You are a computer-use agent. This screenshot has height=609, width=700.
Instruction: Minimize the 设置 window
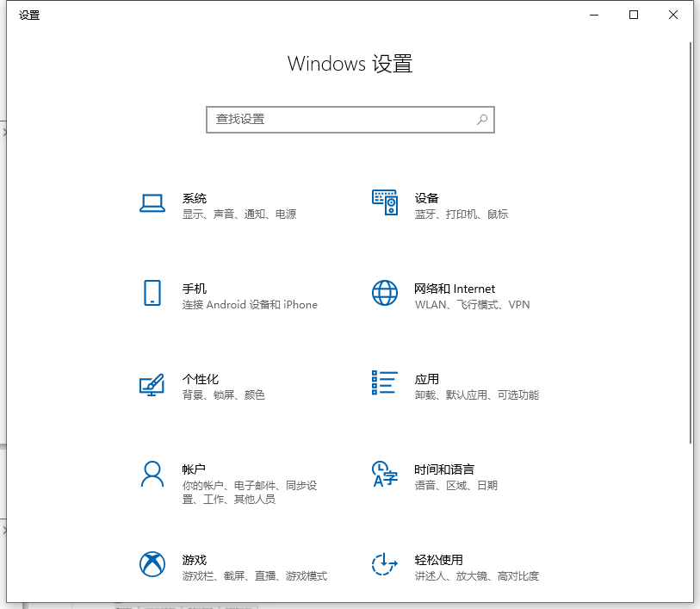[594, 15]
